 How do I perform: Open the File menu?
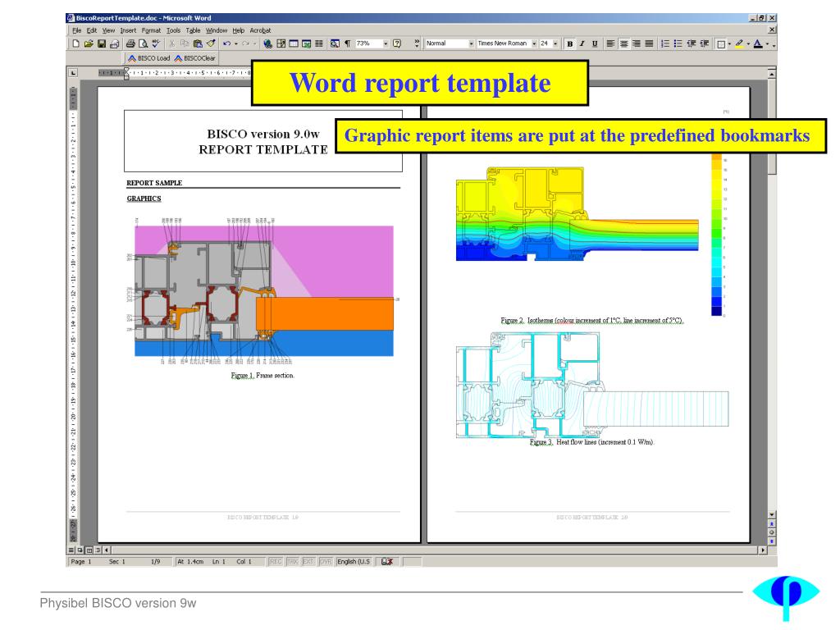pos(76,30)
